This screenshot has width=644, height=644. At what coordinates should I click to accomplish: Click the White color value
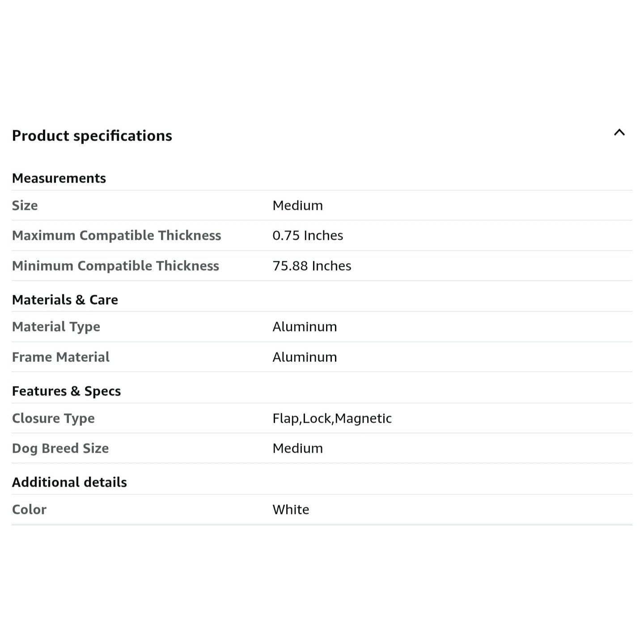tap(291, 509)
